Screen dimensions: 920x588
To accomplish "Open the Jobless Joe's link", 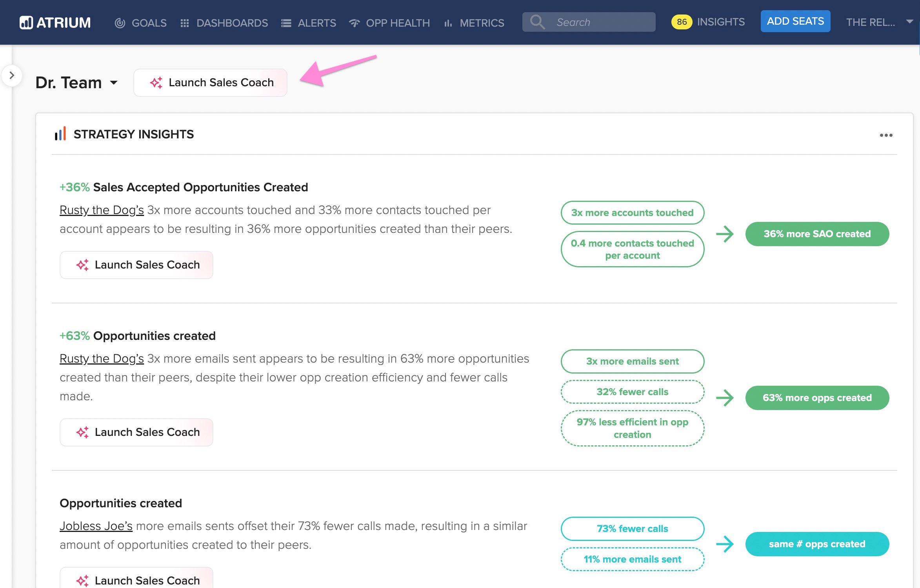I will [x=96, y=526].
